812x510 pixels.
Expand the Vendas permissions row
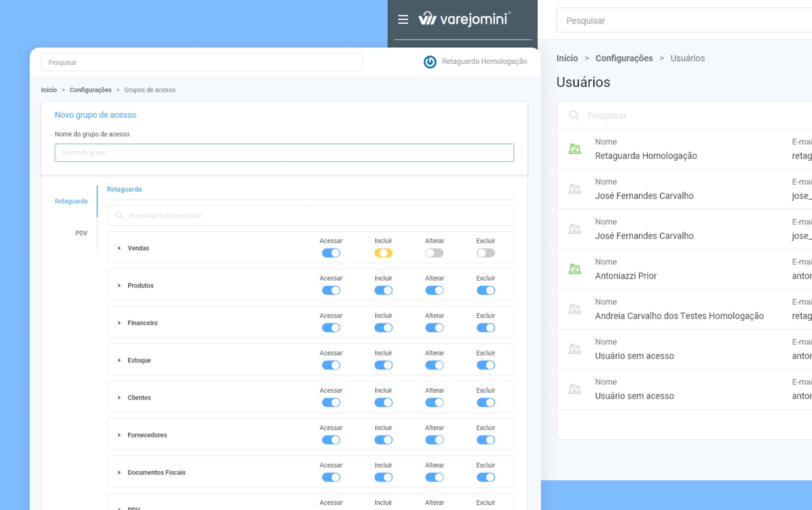click(x=119, y=248)
